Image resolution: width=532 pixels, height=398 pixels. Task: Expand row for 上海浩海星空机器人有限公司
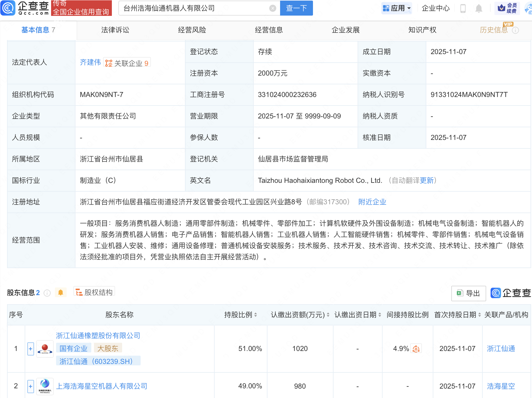point(31,386)
